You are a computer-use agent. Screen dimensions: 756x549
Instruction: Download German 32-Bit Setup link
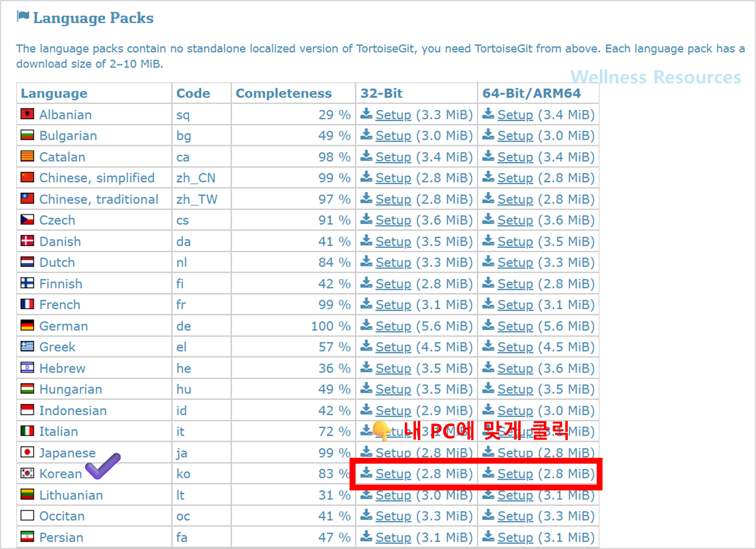point(393,326)
